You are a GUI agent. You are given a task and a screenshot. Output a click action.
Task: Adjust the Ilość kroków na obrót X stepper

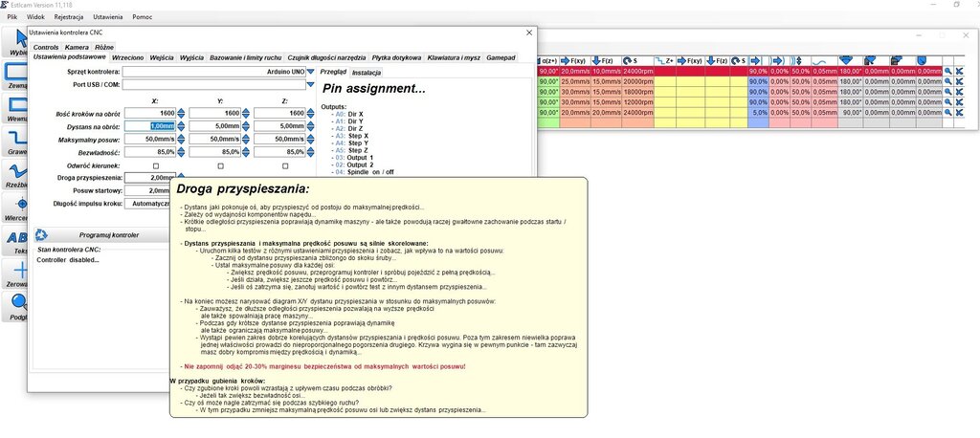point(182,113)
